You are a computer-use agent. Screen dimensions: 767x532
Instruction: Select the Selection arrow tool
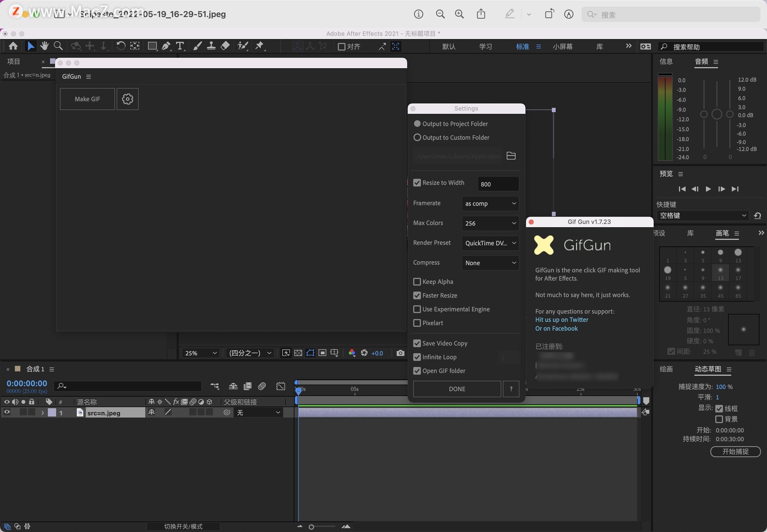click(31, 46)
